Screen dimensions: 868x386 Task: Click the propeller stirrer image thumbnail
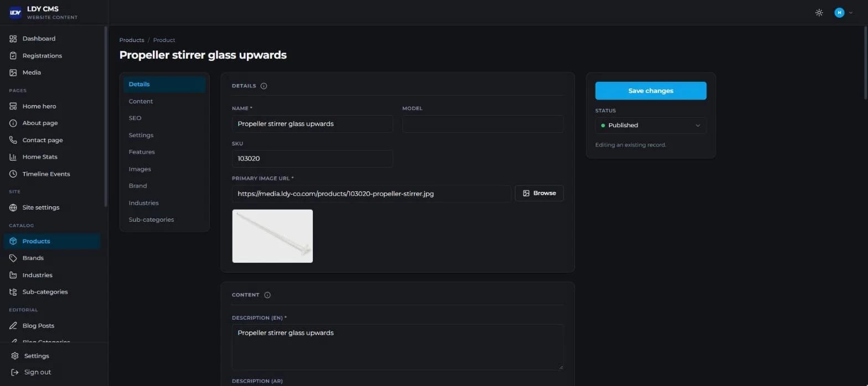point(272,236)
